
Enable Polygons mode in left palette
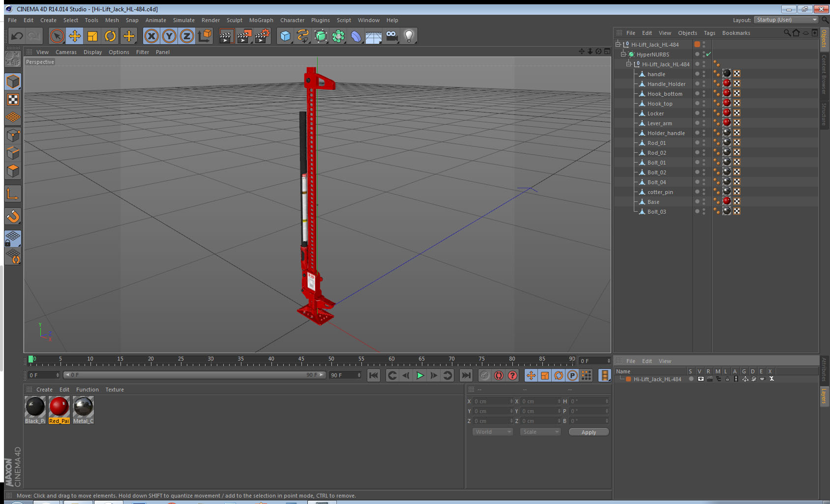click(x=13, y=171)
